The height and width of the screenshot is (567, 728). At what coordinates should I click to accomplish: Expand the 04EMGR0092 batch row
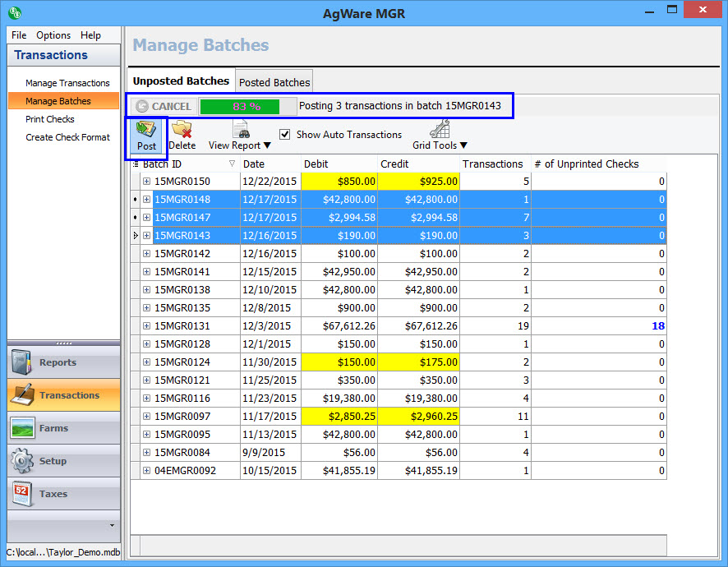(147, 471)
